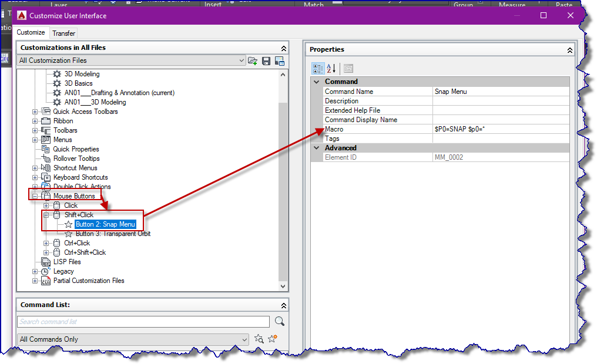Select Button 2: Snap Menu item
The width and height of the screenshot is (597, 364).
(105, 224)
